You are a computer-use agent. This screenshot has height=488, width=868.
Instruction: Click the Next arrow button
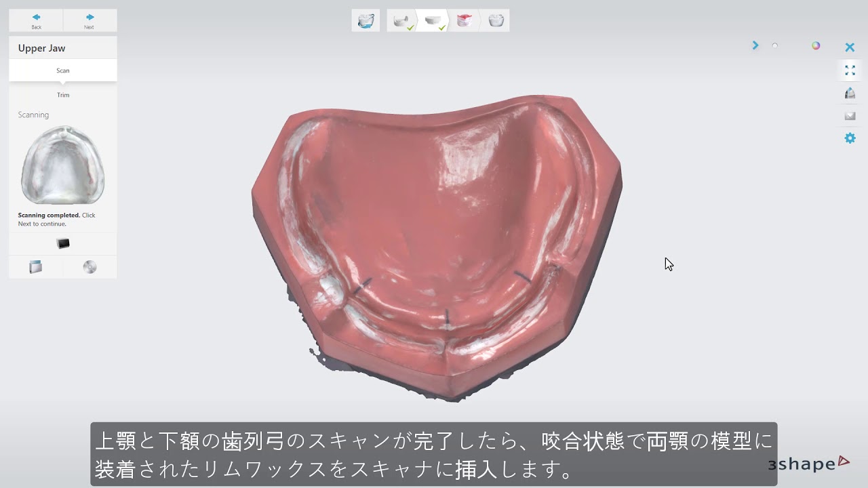point(90,20)
